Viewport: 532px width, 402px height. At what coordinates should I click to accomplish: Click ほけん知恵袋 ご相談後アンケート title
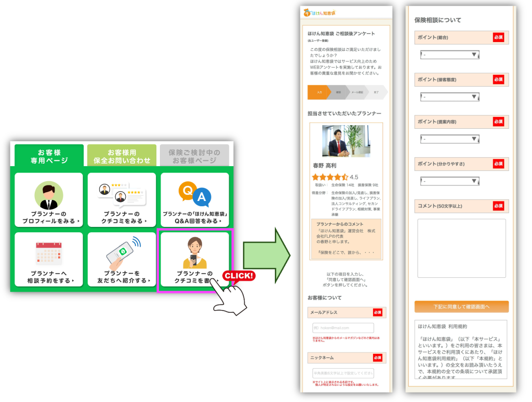pos(341,34)
